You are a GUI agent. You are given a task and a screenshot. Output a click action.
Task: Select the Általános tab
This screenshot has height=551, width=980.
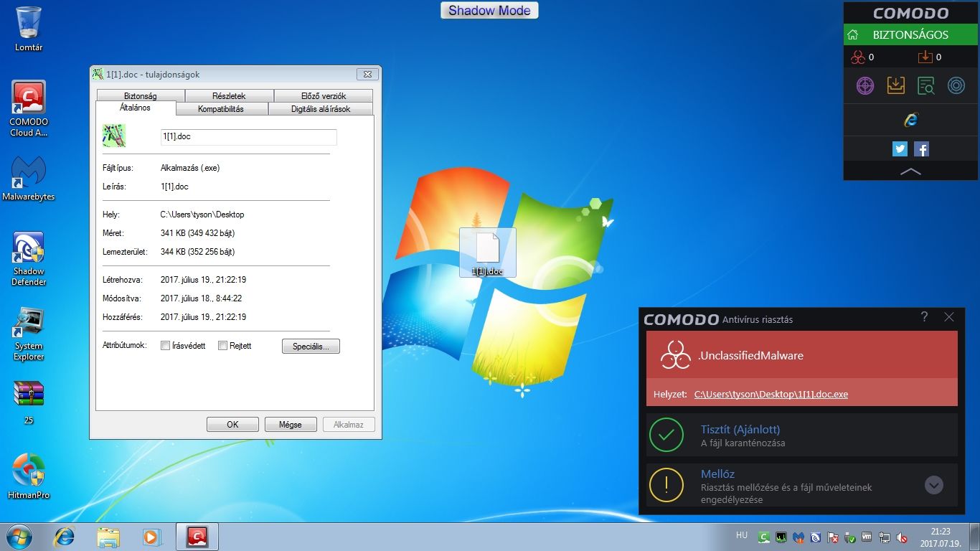tap(136, 108)
